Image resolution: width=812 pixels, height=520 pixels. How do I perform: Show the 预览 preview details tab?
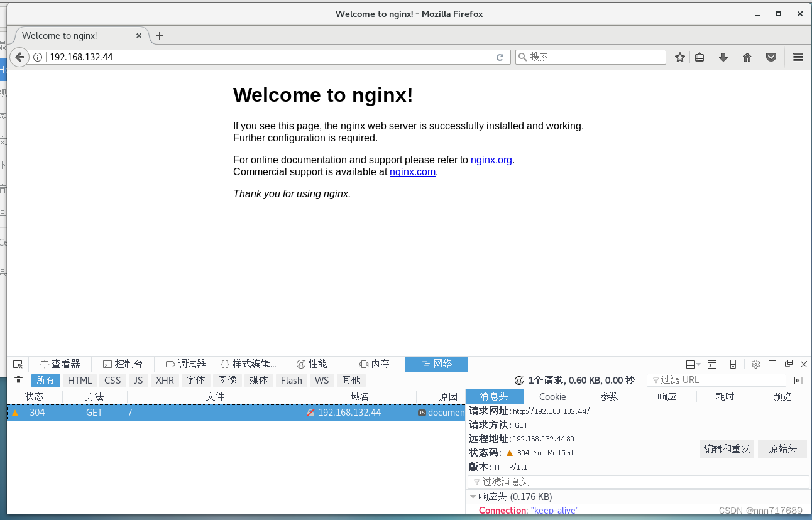point(783,397)
